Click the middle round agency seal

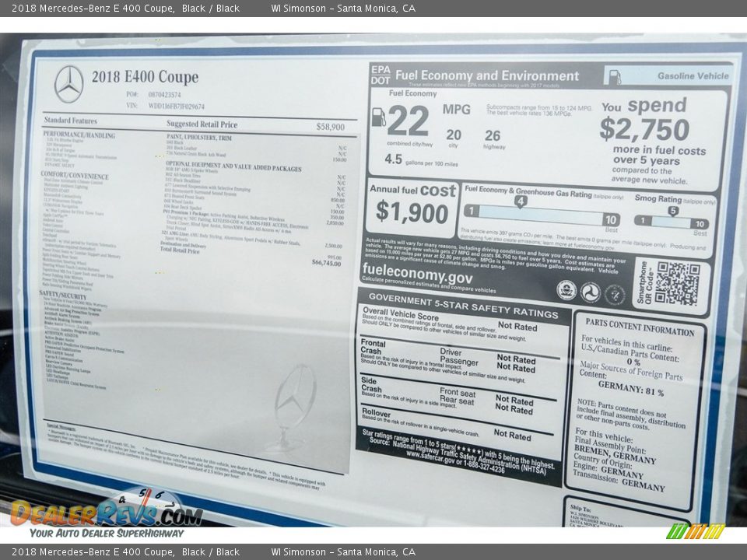tap(591, 292)
